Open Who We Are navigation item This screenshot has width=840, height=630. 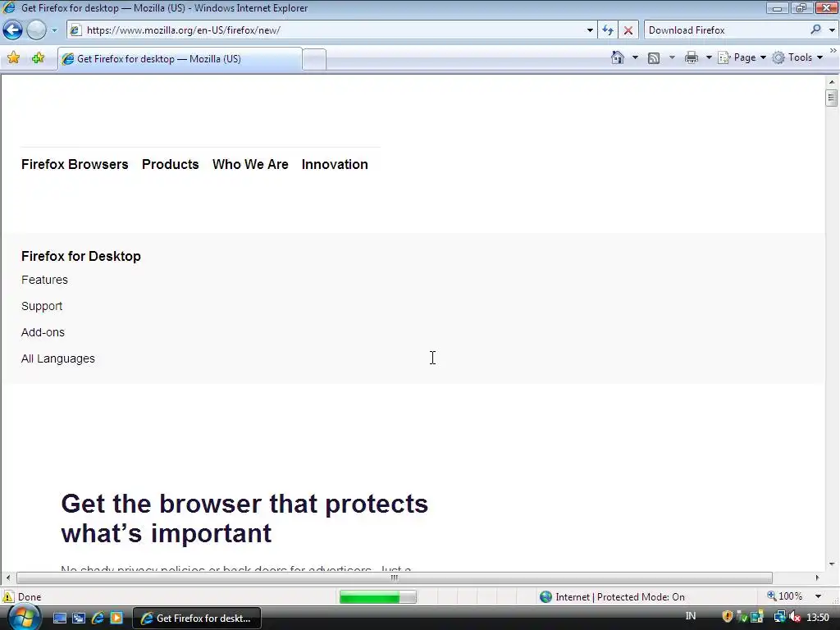click(x=250, y=164)
